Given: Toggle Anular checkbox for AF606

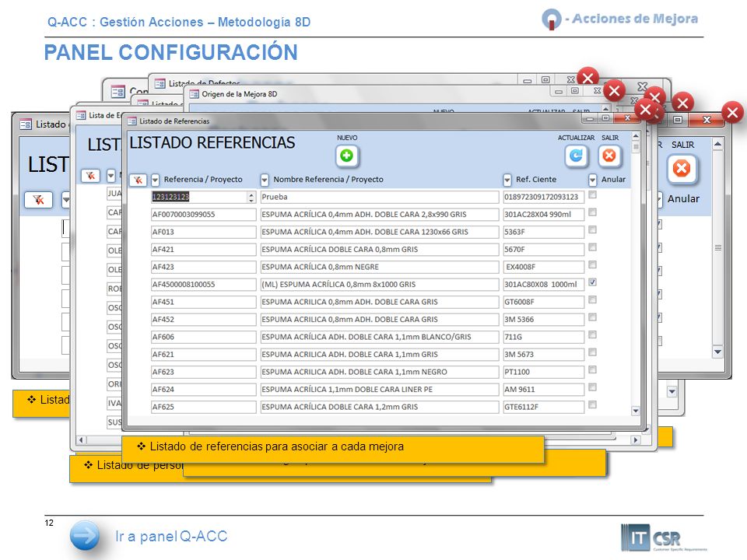Looking at the screenshot, I should click(592, 334).
